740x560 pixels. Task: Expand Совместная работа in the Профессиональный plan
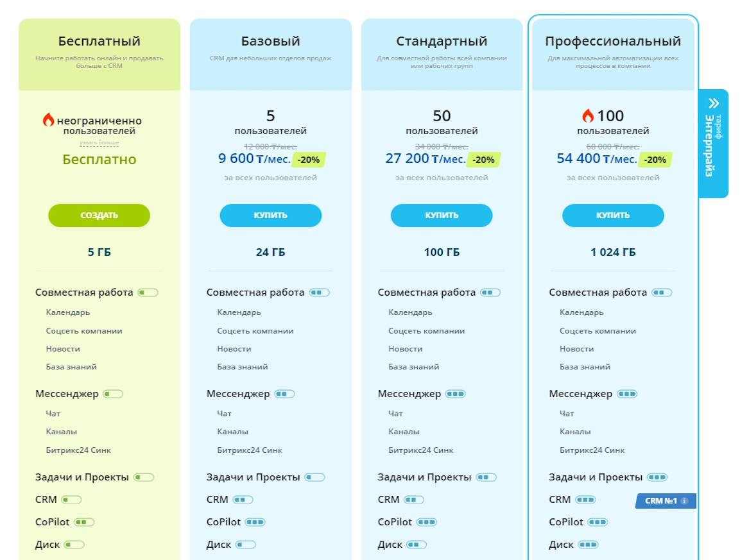tap(598, 293)
